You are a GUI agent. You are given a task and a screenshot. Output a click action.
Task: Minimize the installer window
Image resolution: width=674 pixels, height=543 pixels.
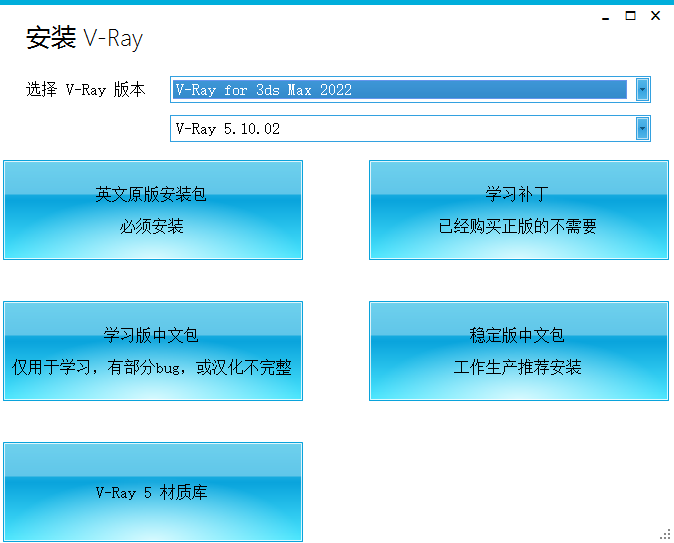tap(606, 16)
